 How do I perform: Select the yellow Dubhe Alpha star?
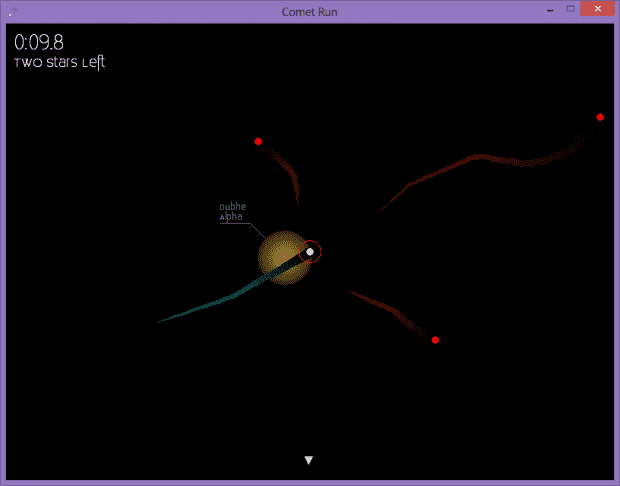[278, 257]
